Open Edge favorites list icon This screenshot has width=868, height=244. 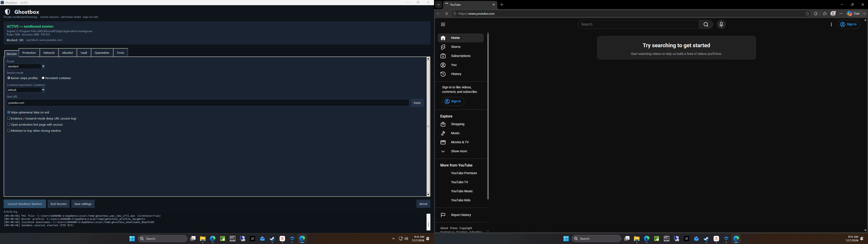(825, 14)
